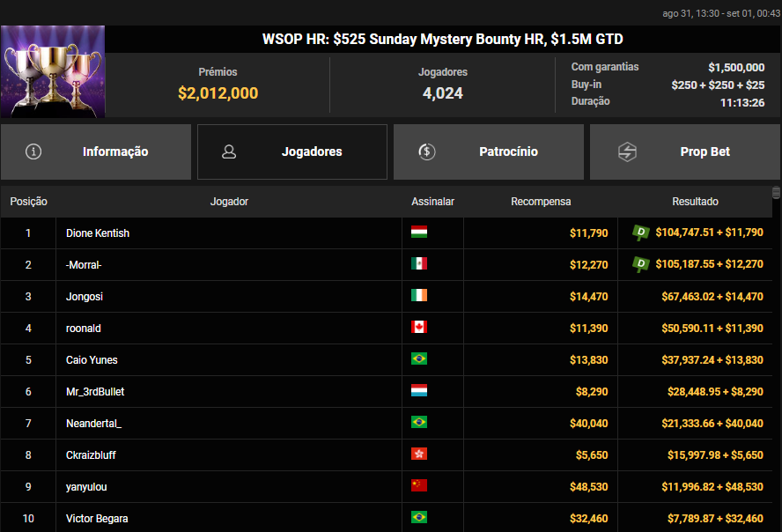
Task: Click the result $37,937.24 + $13,830
Action: 712,360
